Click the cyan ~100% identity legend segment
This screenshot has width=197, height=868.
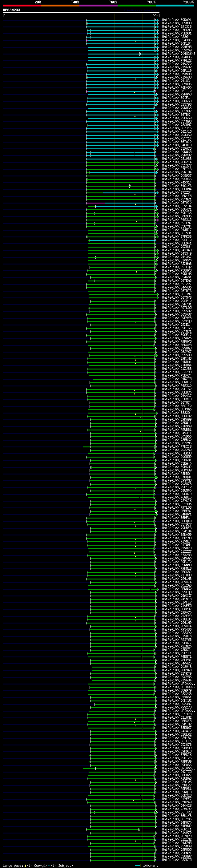click(x=175, y=6)
